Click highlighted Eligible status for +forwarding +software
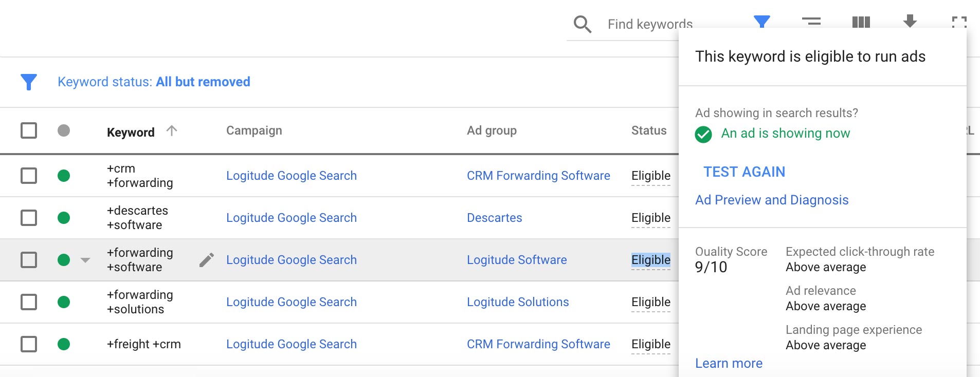This screenshot has height=377, width=980. 651,260
